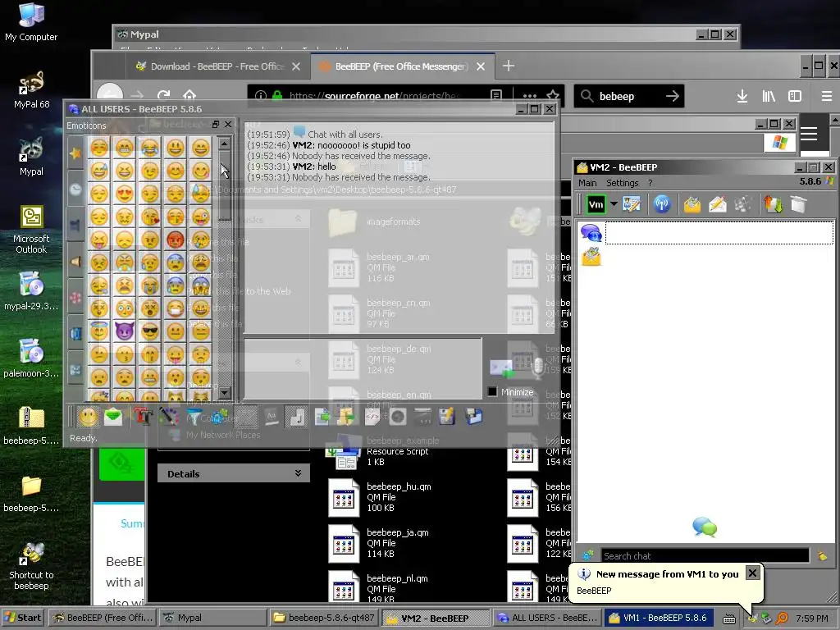The width and height of the screenshot is (840, 630).
Task: Click the chat bubbles icon above Search chat
Action: [705, 527]
